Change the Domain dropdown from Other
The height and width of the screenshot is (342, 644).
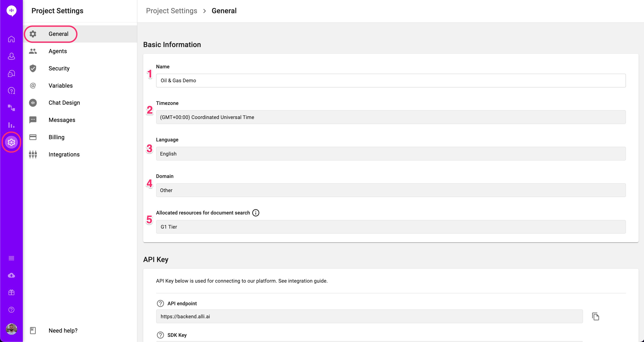(390, 190)
